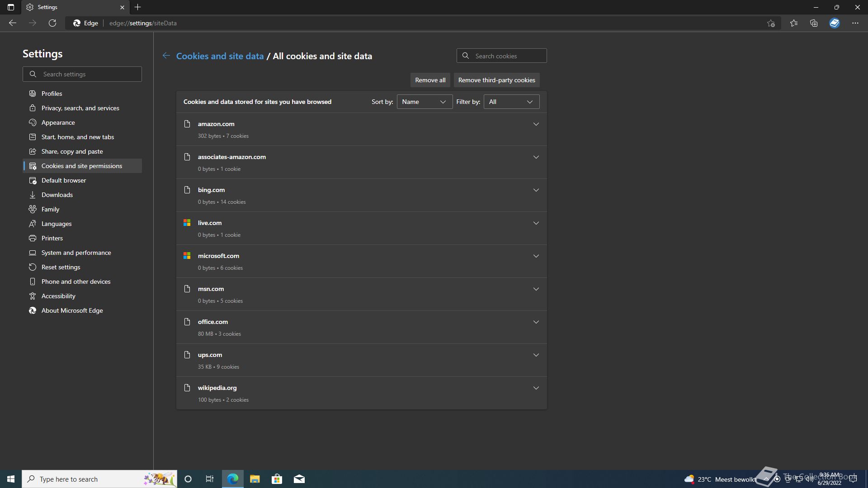The height and width of the screenshot is (488, 868).
Task: Open the Settings and more ellipsis menu
Action: point(855,23)
